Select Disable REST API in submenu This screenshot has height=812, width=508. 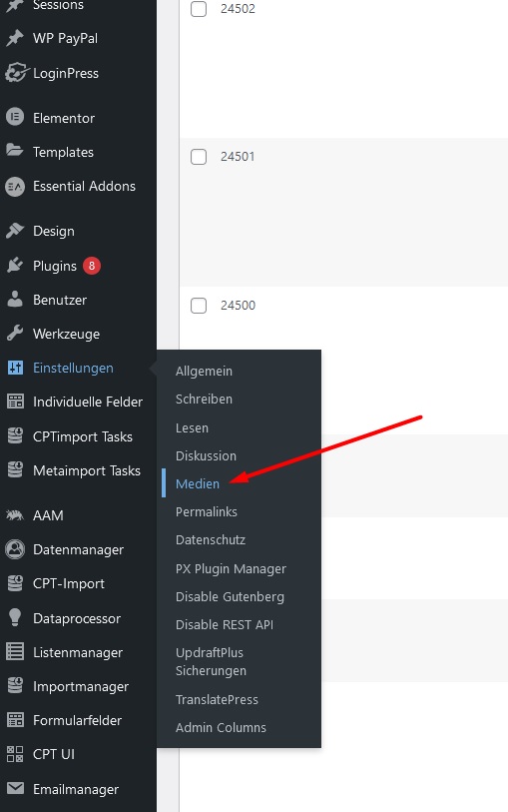[x=225, y=625]
